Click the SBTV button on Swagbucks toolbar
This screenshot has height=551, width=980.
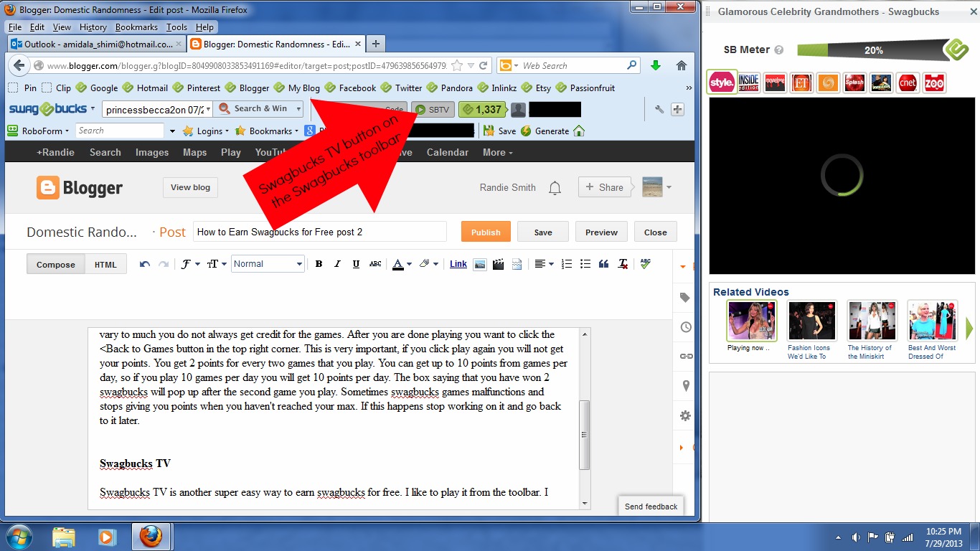point(433,110)
